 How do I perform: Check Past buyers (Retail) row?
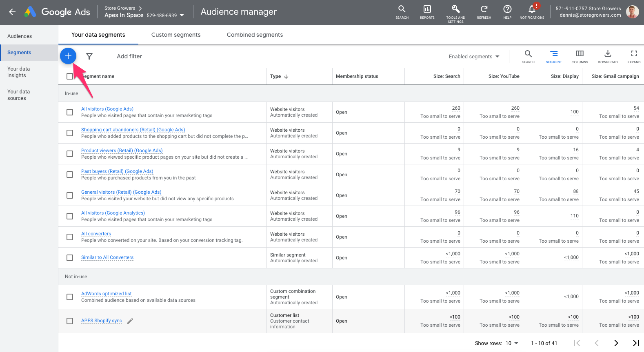[70, 175]
